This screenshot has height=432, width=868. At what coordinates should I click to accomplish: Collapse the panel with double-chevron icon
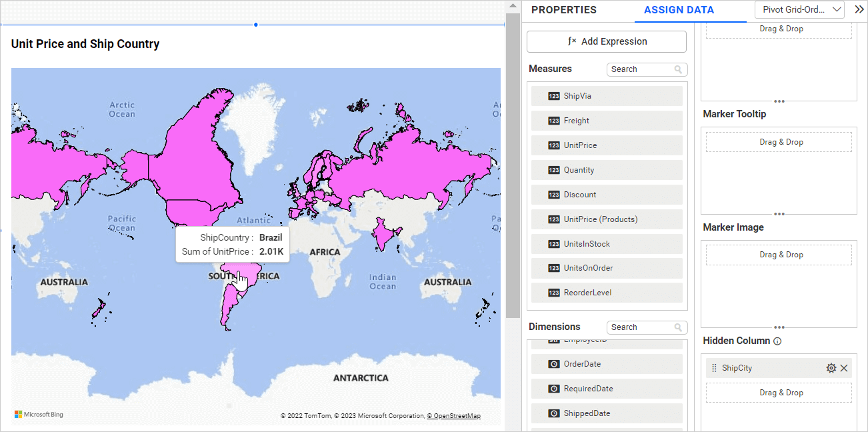click(x=859, y=9)
